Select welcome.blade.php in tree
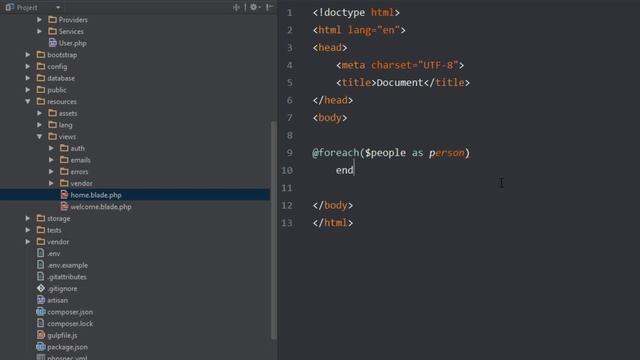 pos(101,207)
